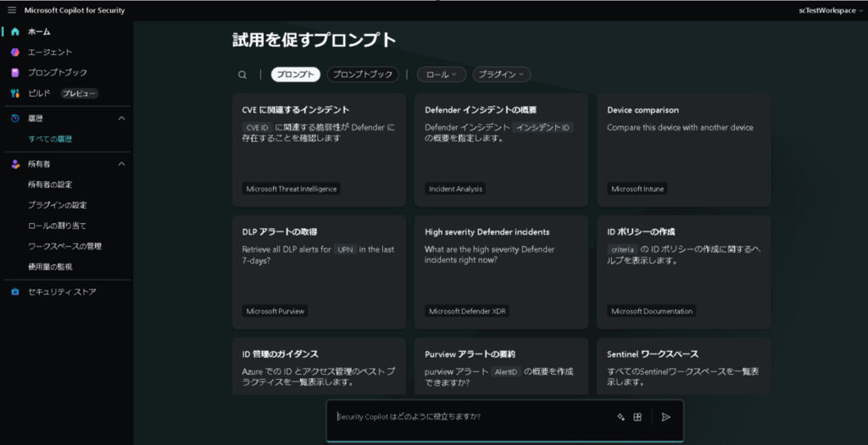
Task: Click the search magnifier icon
Action: [242, 75]
